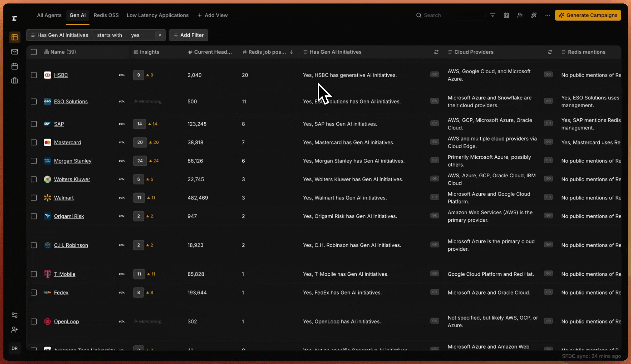Switch to the Redis OSS tab
Screen dimensions: 631x364
106,15
